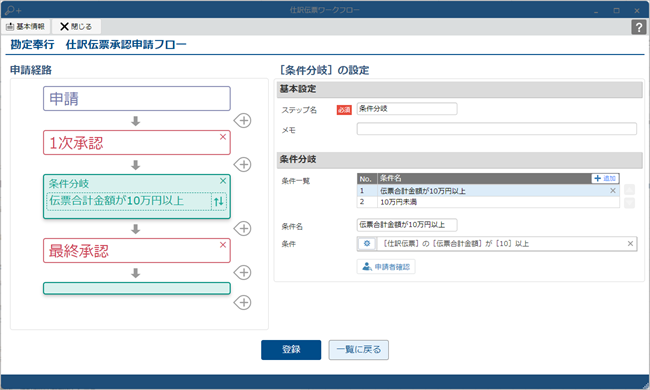Click the 登録 button
Screen dimensions: 650x390
291,350
